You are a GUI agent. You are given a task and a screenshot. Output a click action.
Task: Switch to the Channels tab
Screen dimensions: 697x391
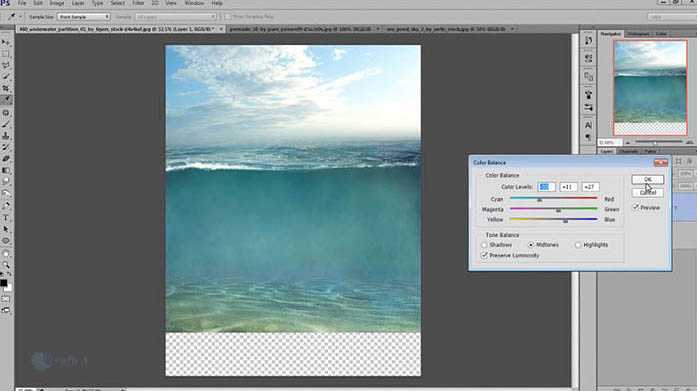point(629,151)
